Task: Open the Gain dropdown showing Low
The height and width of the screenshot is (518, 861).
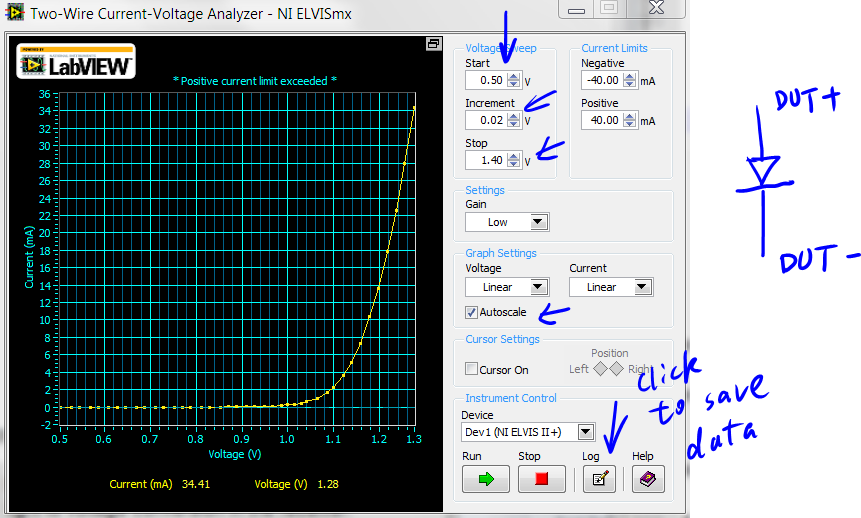Action: 507,222
